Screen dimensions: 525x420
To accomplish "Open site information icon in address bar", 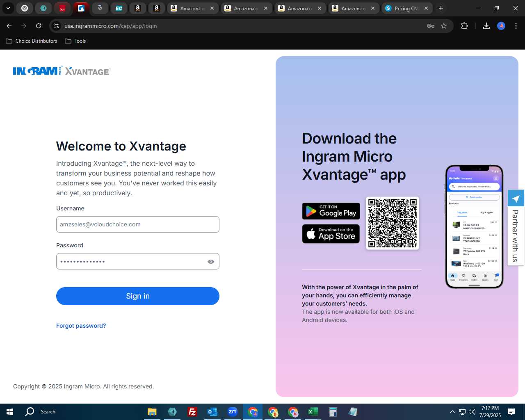I will [x=56, y=26].
